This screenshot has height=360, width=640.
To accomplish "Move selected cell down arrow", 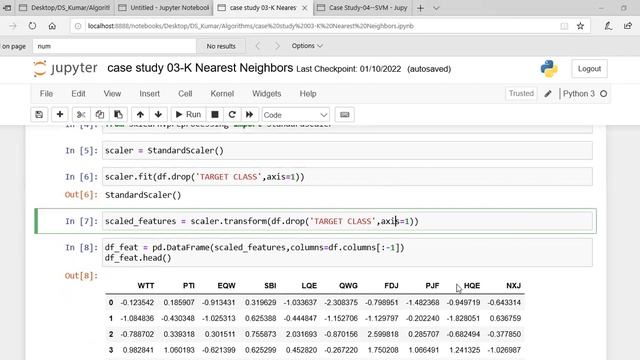I will coord(158,115).
